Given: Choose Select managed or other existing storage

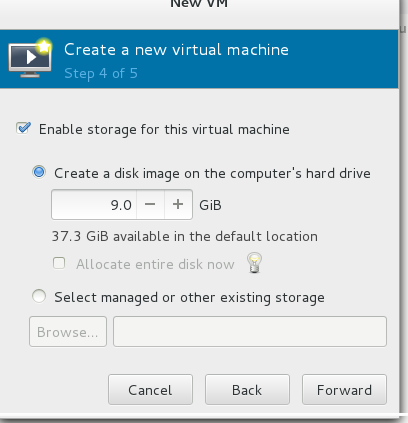Looking at the screenshot, I should point(39,296).
